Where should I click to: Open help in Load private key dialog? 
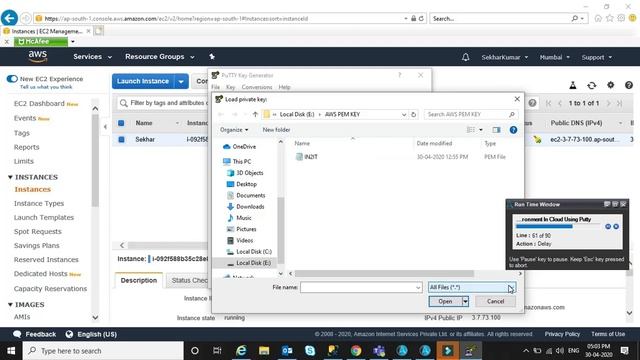[513, 130]
